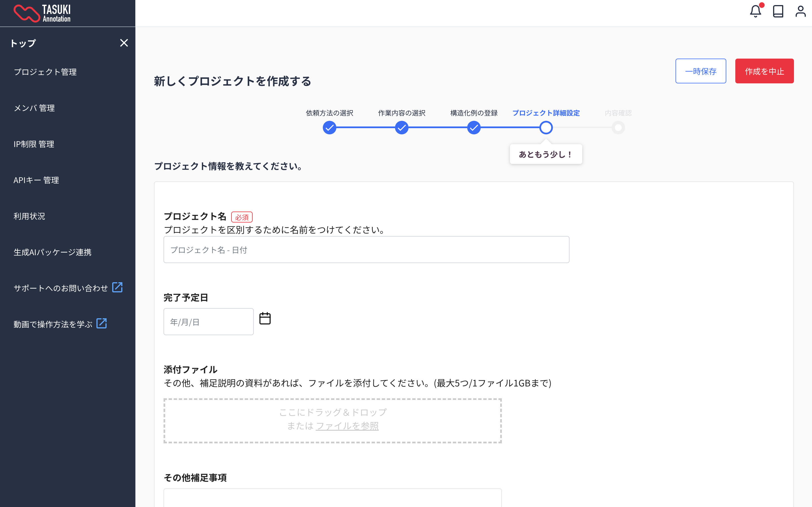This screenshot has height=507, width=812.
Task: Go back to 依頼方法の選択 step circle
Action: pyautogui.click(x=329, y=128)
